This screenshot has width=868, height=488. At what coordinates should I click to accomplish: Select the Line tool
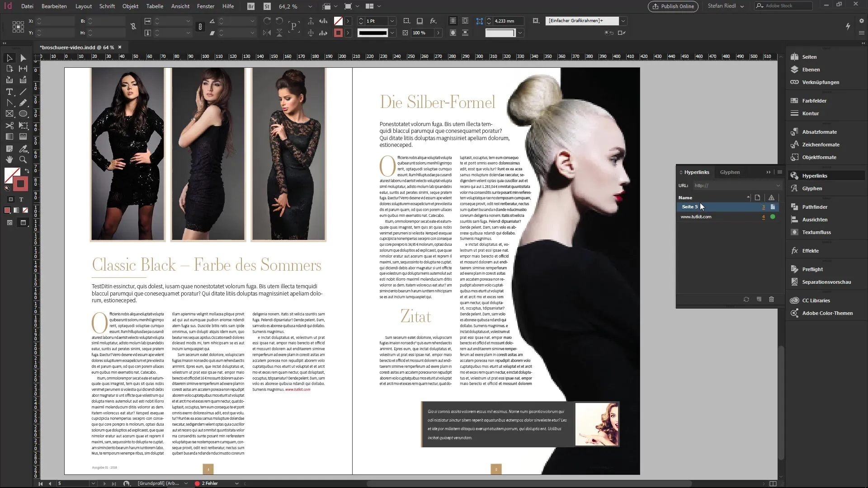(23, 92)
